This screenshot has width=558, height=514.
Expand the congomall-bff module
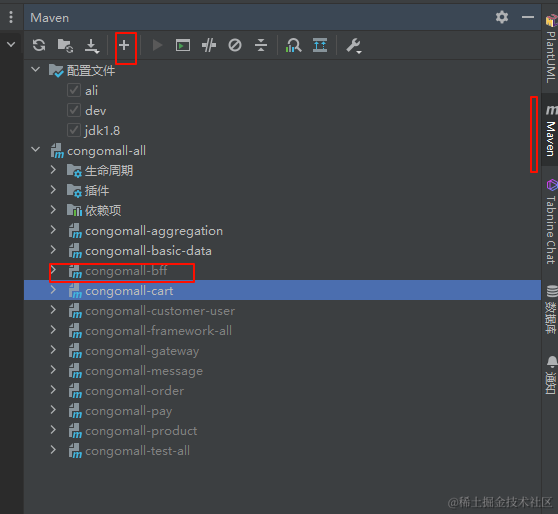pos(53,270)
